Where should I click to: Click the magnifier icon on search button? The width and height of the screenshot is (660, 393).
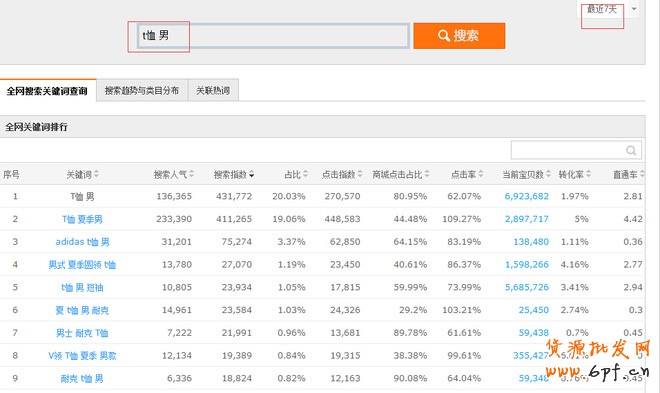444,36
